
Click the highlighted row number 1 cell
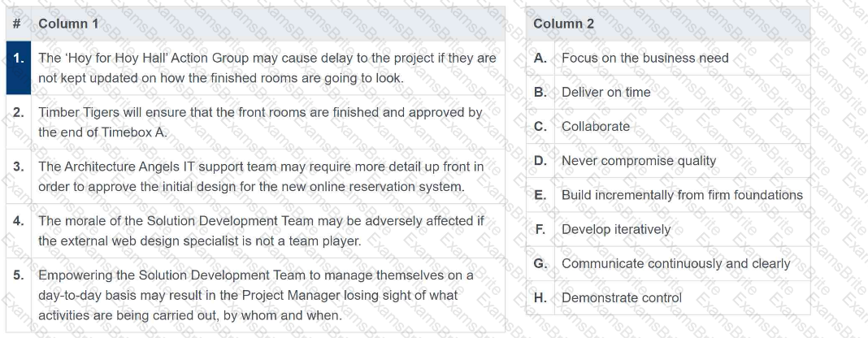pos(18,68)
